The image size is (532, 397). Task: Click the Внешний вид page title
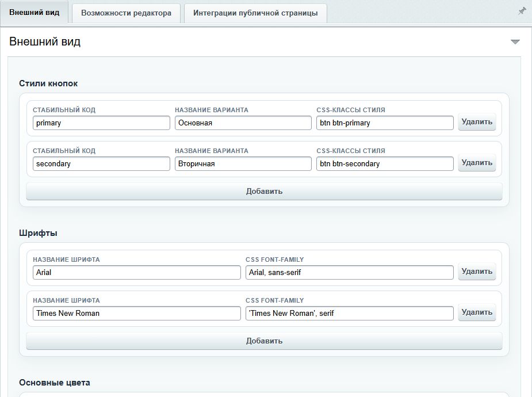pos(45,41)
